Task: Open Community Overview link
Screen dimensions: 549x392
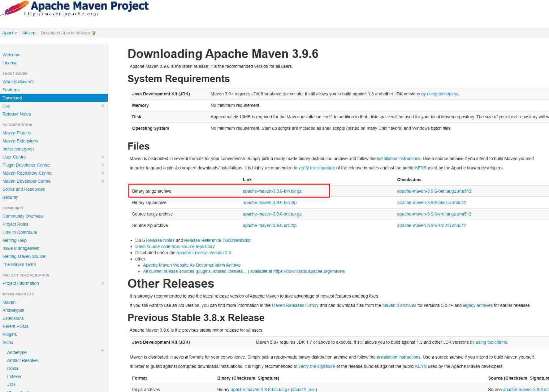Action: tap(23, 216)
